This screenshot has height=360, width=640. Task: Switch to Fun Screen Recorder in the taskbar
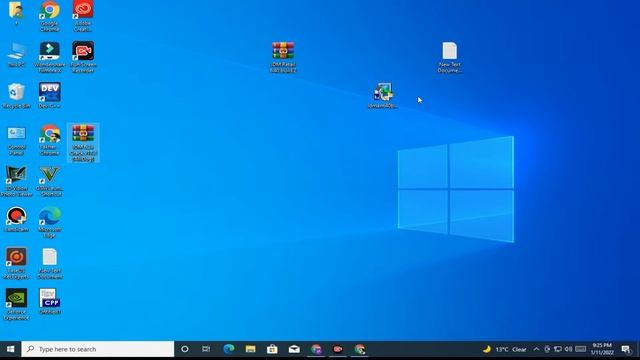(338, 349)
